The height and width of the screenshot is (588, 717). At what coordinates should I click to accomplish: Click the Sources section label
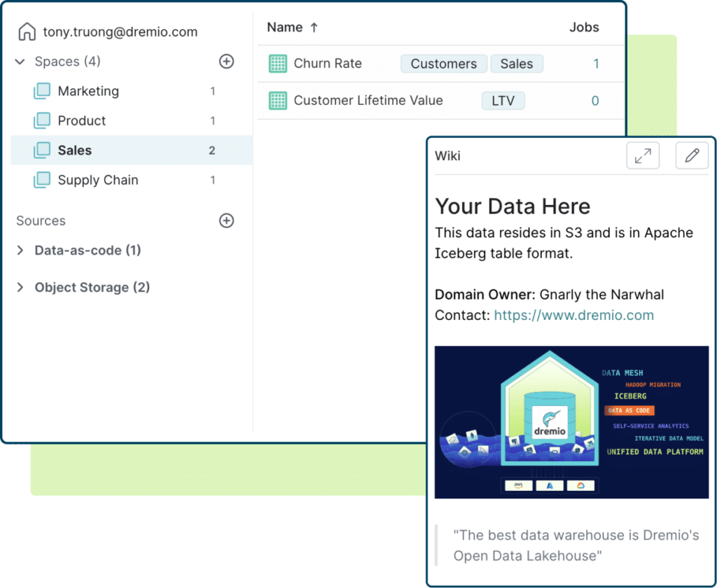pyautogui.click(x=41, y=220)
